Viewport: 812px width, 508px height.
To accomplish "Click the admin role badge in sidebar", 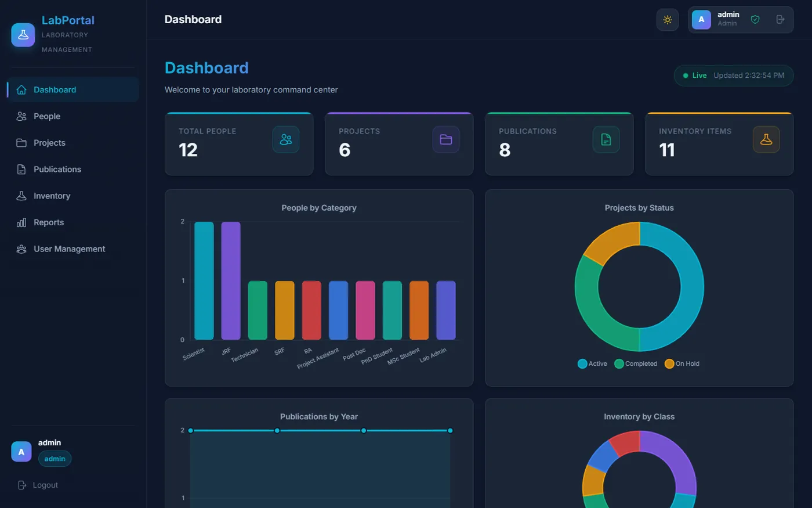I will [55, 459].
